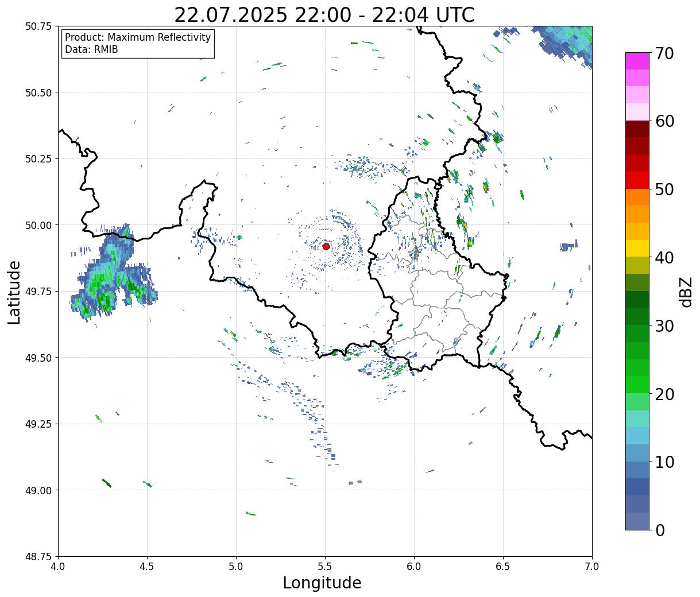Click the magenta swatch at top of colorbar
The height and width of the screenshot is (597, 700).
(637, 61)
